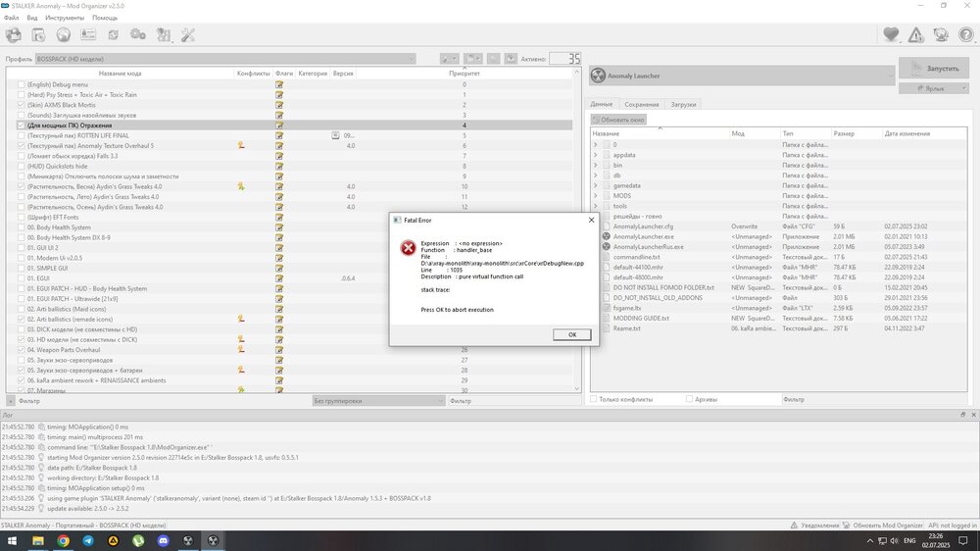The height and width of the screenshot is (551, 980).
Task: Open the change game instance toolbar icon
Action: tap(14, 35)
